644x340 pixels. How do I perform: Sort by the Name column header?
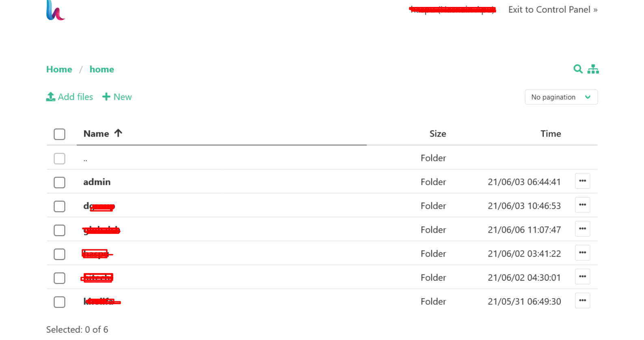point(96,134)
